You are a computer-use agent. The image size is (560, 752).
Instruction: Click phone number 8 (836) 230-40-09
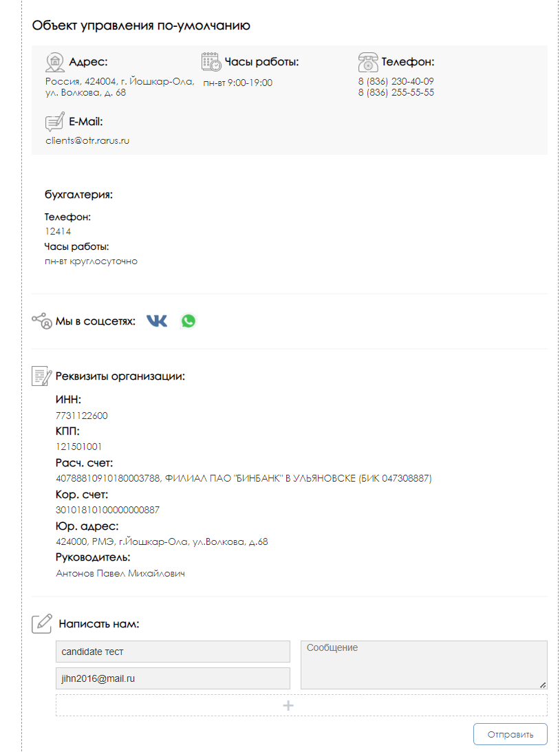pos(396,81)
